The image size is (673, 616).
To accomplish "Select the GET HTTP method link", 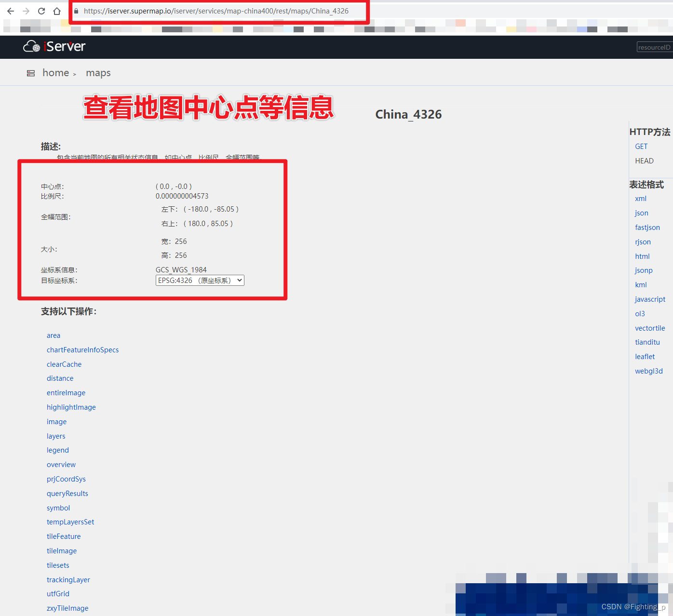I will (x=641, y=147).
